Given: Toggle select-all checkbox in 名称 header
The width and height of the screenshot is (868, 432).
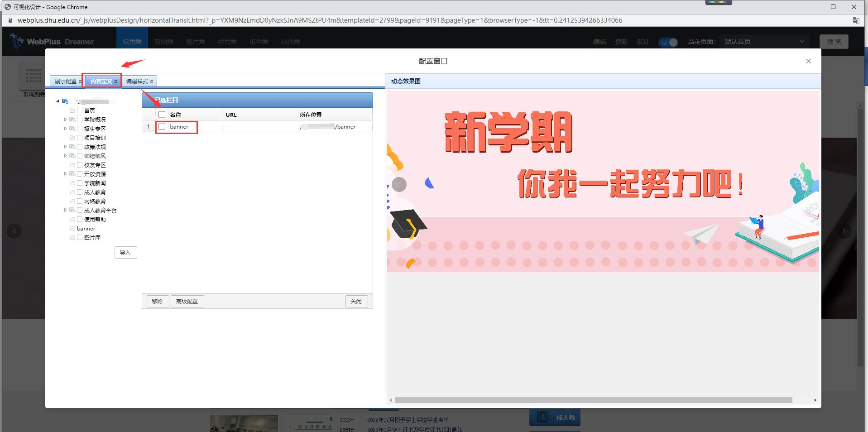Looking at the screenshot, I should coord(162,115).
